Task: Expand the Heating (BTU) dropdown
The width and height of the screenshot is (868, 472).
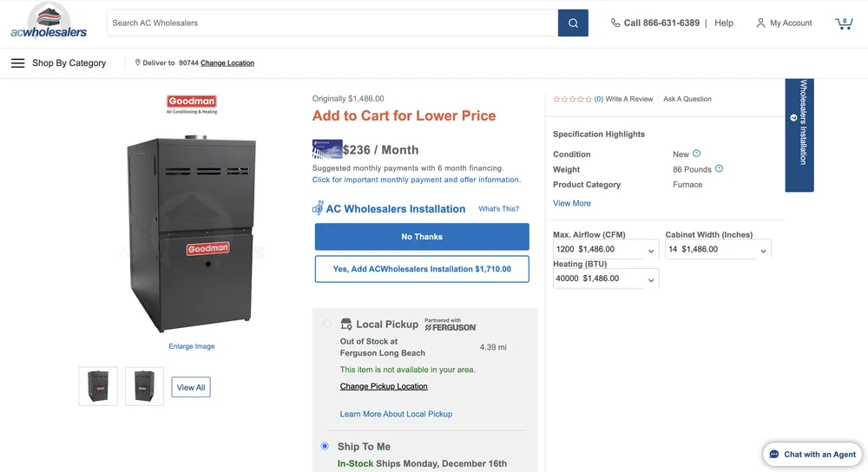Action: click(605, 279)
